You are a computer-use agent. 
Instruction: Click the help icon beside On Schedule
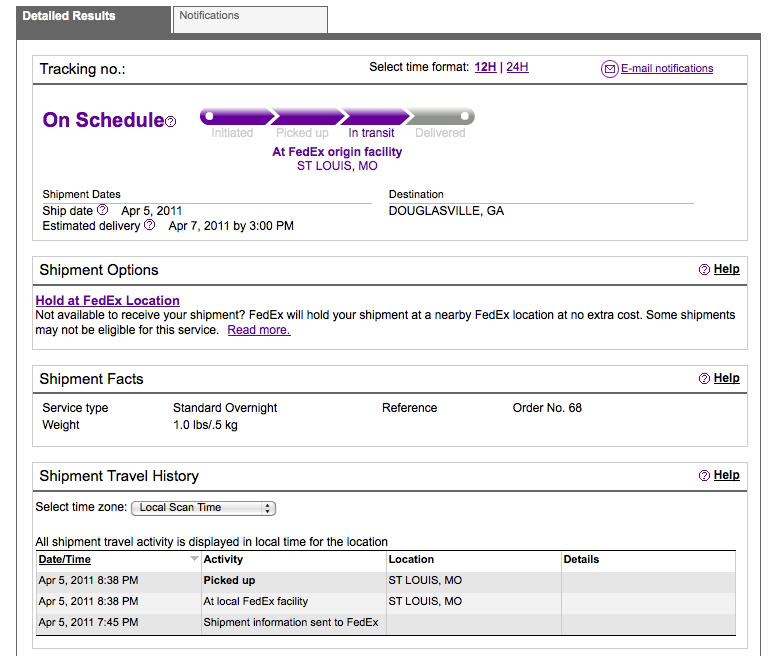(x=171, y=122)
